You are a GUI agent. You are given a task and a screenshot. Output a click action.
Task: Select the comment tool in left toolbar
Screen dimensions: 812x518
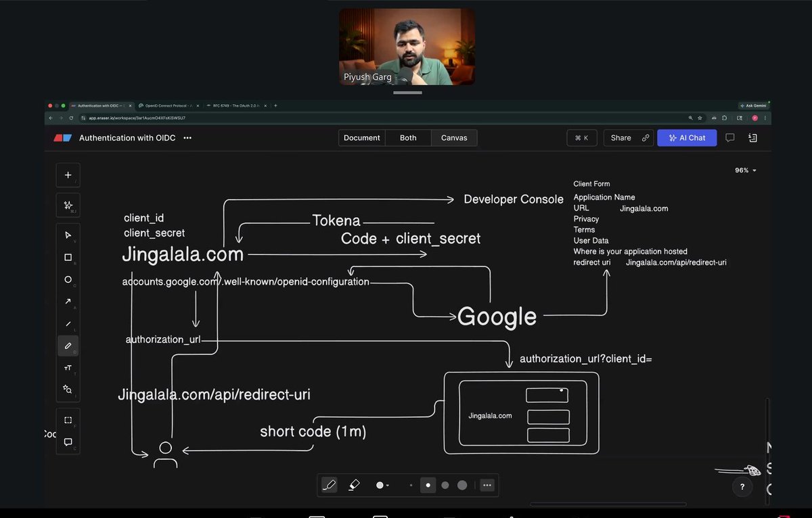pyautogui.click(x=68, y=442)
